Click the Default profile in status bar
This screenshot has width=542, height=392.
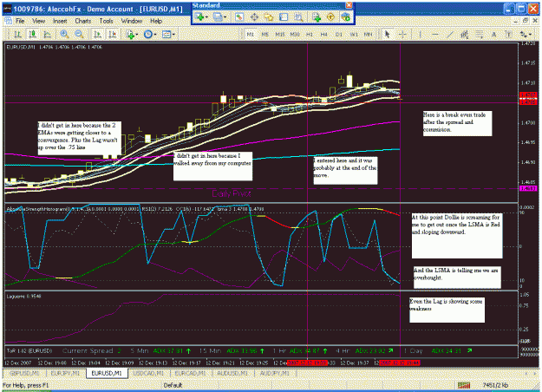[x=173, y=385]
